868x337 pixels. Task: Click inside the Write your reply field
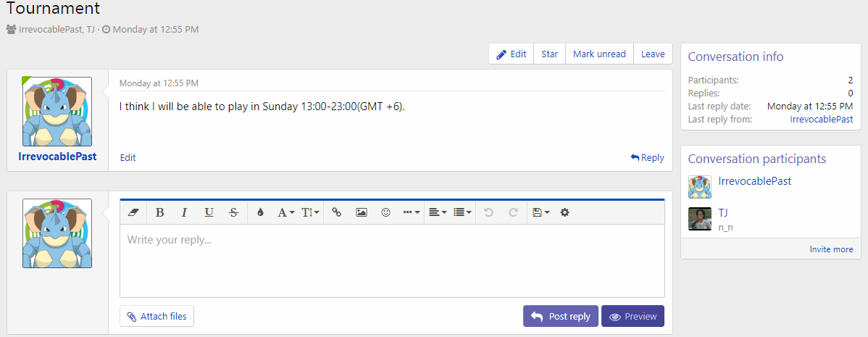[x=391, y=259]
